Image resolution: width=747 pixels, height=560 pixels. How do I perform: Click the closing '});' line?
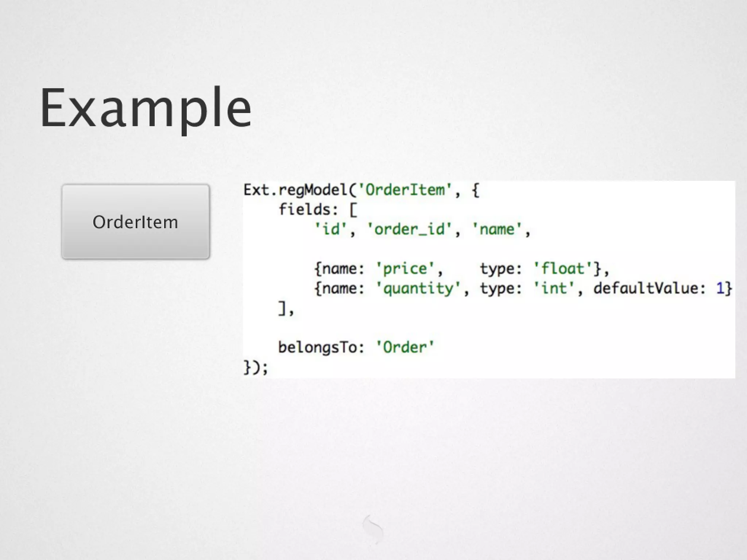(256, 367)
